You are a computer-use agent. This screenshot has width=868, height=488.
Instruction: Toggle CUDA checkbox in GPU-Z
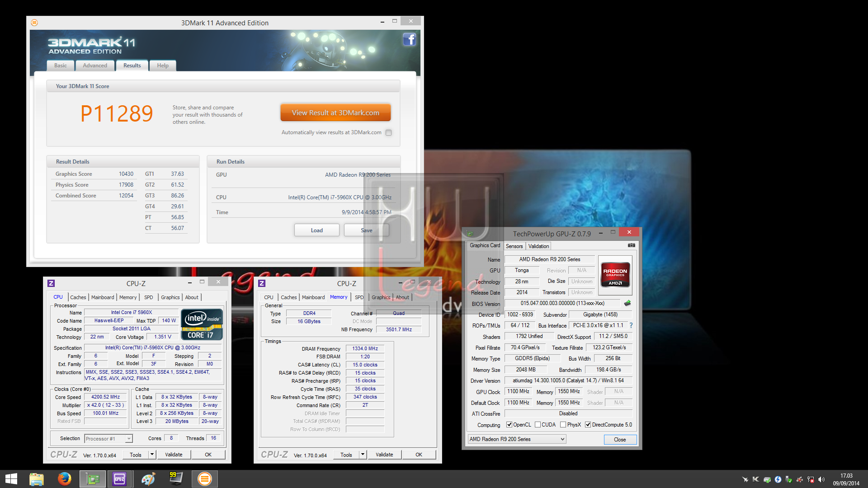[x=538, y=425]
